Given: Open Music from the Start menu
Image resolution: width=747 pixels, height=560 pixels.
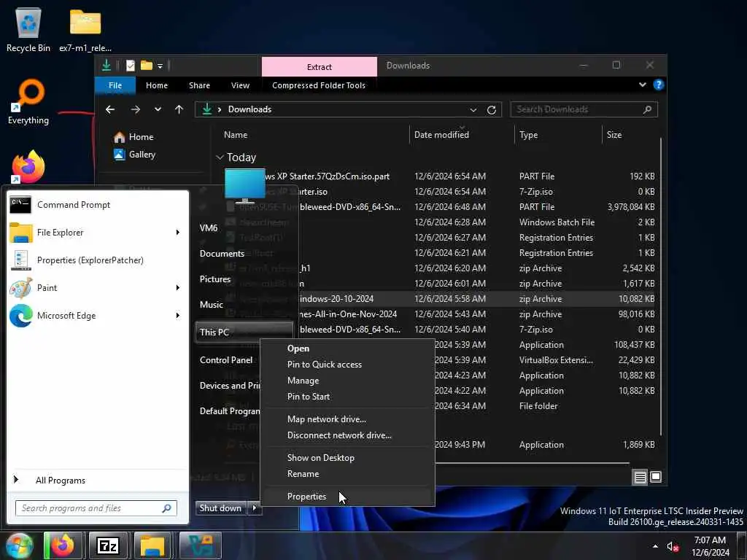Looking at the screenshot, I should 211,305.
